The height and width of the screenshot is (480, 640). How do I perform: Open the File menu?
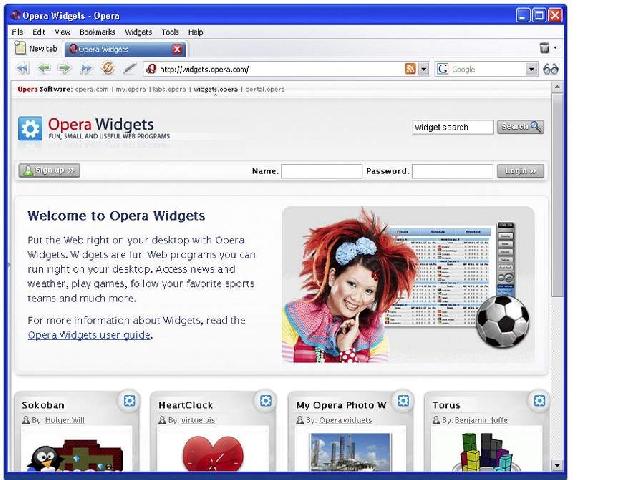(x=18, y=32)
